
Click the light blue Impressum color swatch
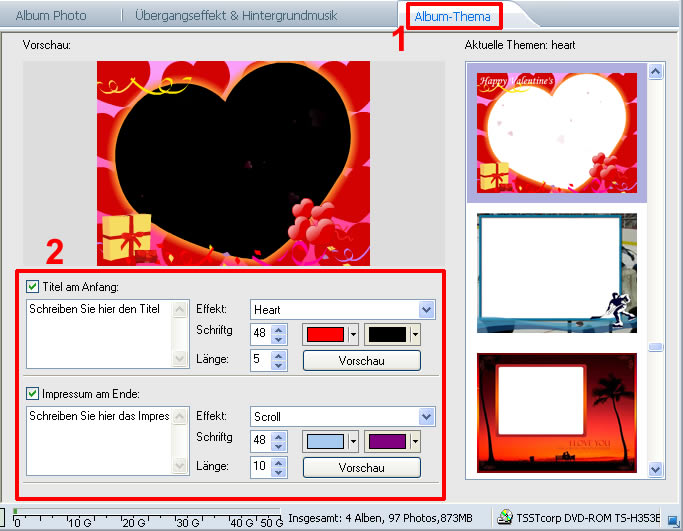click(x=325, y=442)
